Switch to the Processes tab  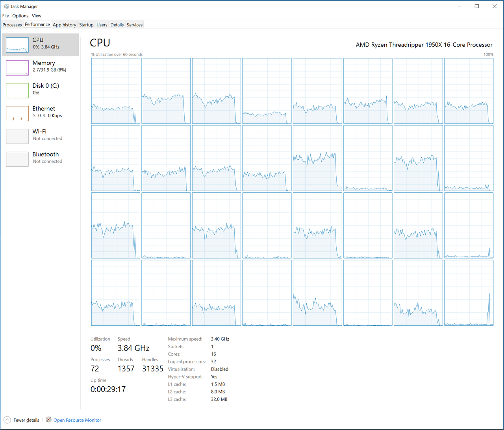[x=12, y=25]
